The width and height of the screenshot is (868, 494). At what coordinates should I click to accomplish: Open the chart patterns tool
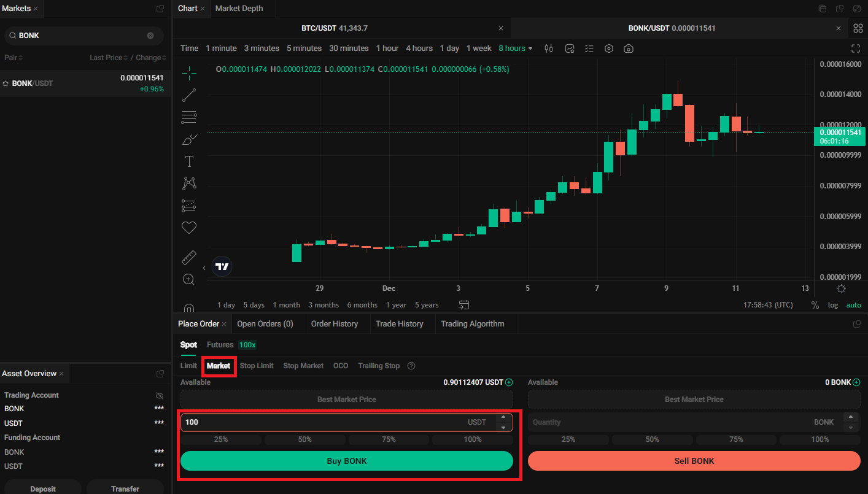pos(189,183)
